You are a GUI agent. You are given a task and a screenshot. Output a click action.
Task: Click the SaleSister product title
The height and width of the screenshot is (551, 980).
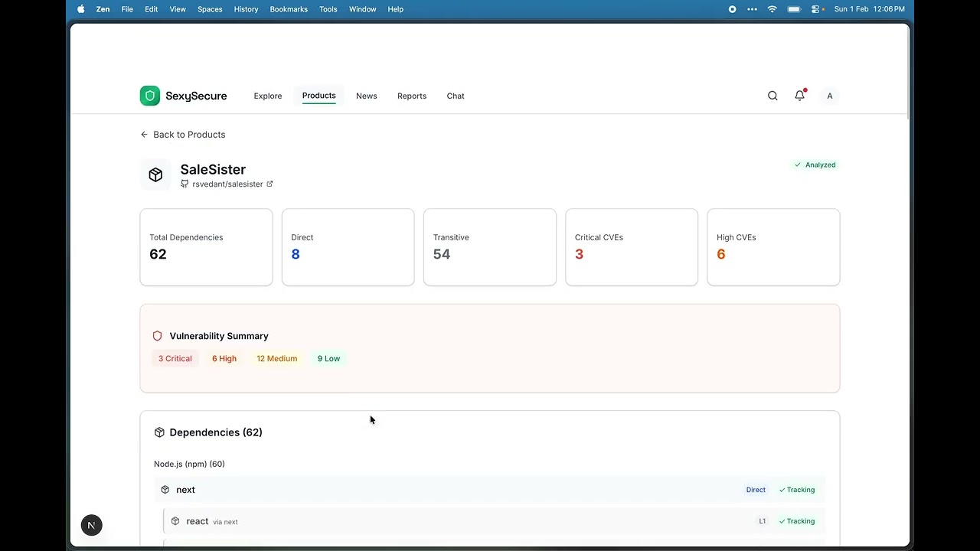pos(213,169)
